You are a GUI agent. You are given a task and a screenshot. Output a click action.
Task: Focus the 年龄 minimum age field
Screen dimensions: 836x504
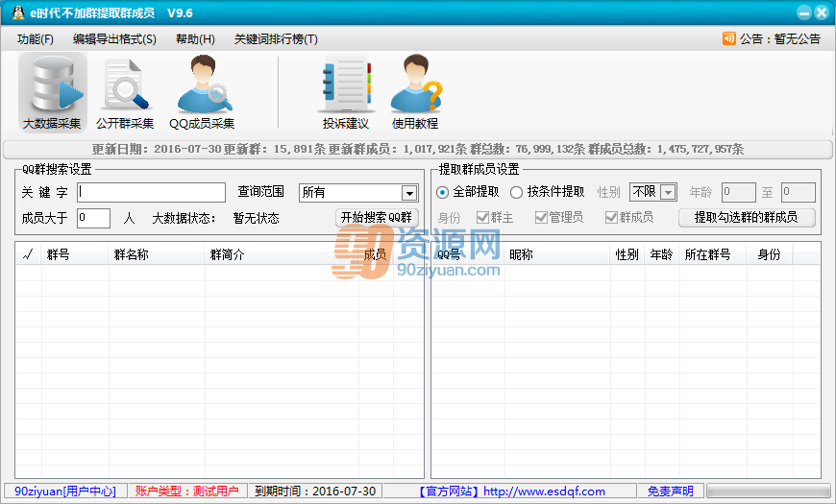(x=738, y=192)
